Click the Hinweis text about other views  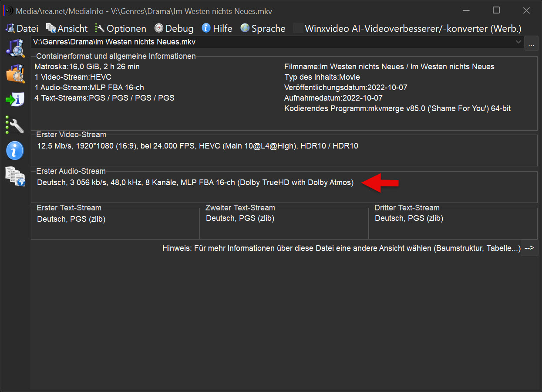tap(341, 248)
